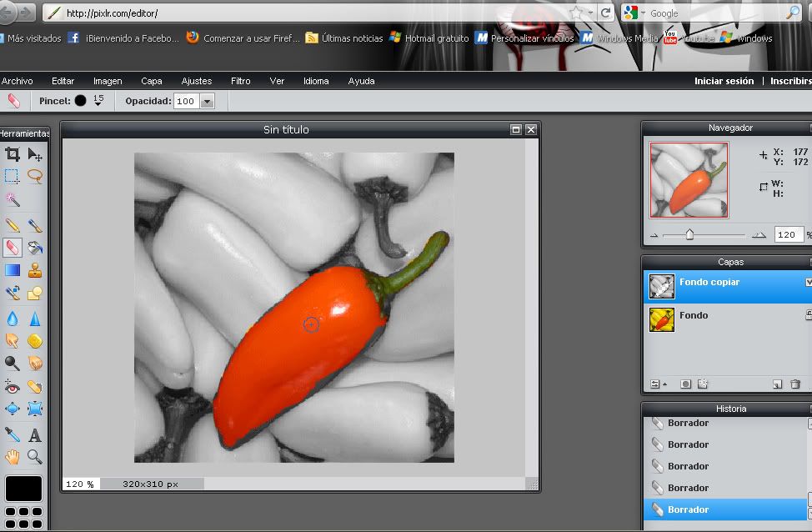
Task: Choose the Paint Bucket tool
Action: coord(35,248)
